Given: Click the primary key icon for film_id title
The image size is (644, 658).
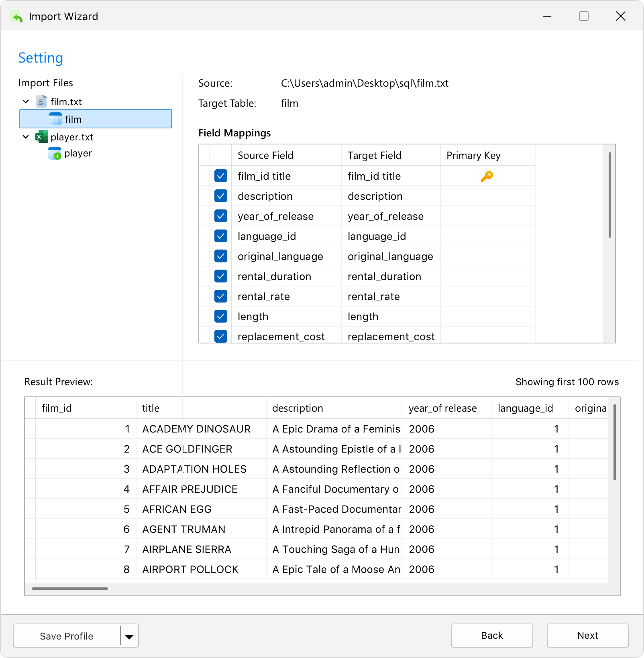Looking at the screenshot, I should 487,176.
